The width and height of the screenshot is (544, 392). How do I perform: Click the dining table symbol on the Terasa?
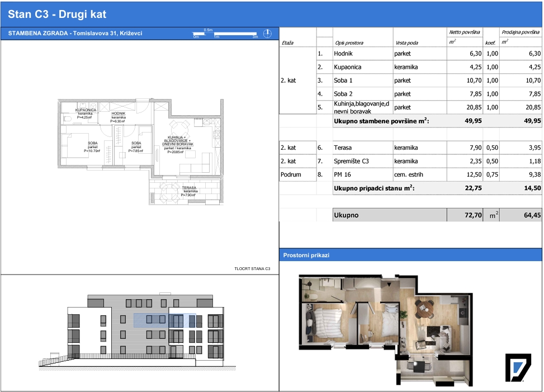click(x=169, y=193)
